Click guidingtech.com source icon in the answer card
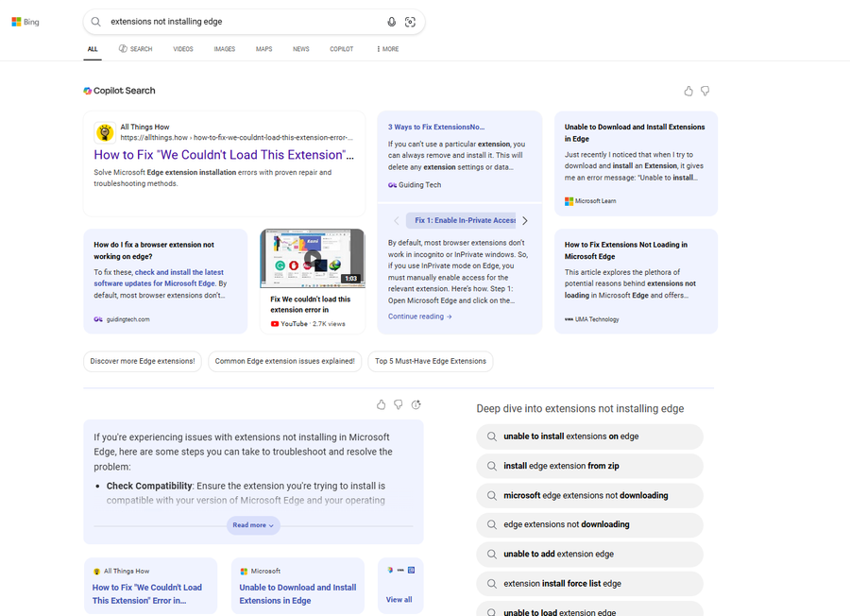The width and height of the screenshot is (850, 616). click(98, 319)
